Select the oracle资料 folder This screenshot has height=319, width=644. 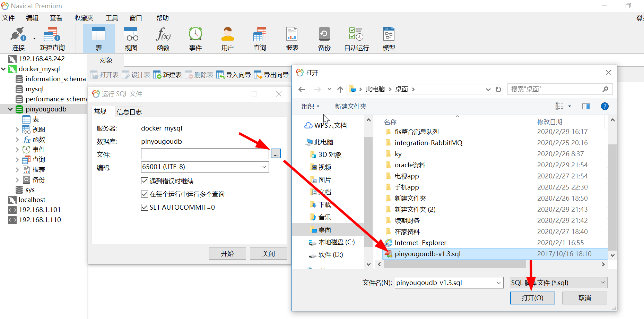410,165
